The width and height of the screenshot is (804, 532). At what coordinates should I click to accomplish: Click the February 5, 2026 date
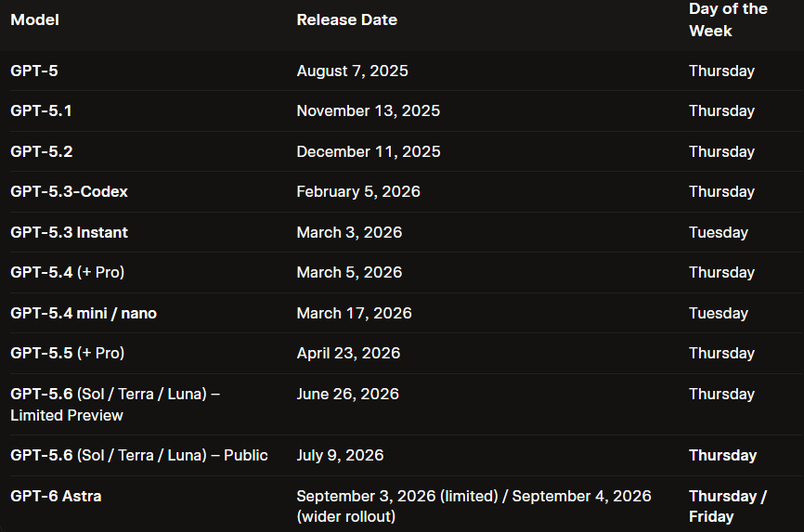358,192
